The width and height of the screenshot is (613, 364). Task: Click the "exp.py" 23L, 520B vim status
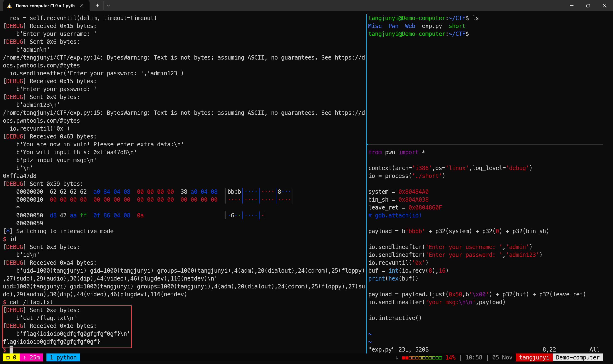pos(398,349)
